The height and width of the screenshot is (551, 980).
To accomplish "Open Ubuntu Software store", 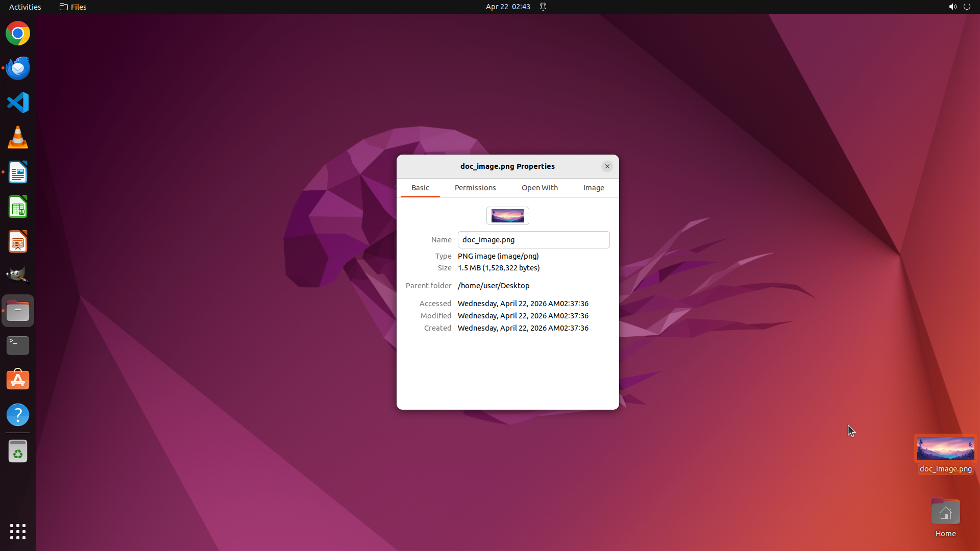I will (18, 380).
